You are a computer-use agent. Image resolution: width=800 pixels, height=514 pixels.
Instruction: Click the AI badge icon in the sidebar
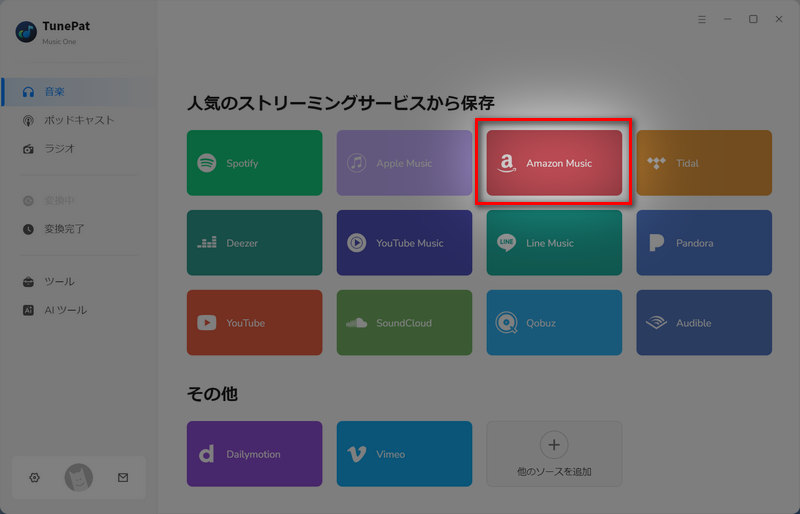click(x=29, y=310)
